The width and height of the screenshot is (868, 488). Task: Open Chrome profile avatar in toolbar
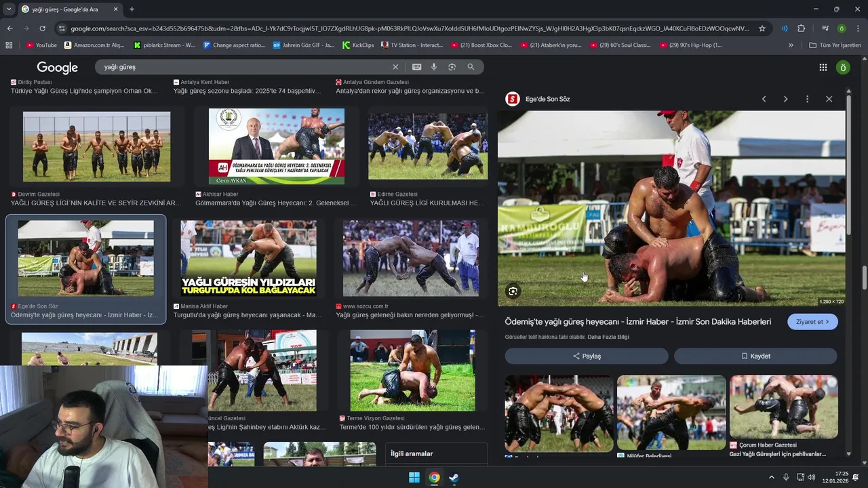tap(842, 28)
